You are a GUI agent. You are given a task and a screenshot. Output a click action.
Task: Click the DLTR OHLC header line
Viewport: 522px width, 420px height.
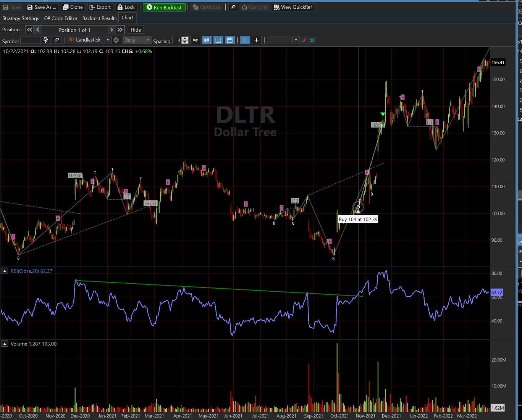tap(78, 51)
